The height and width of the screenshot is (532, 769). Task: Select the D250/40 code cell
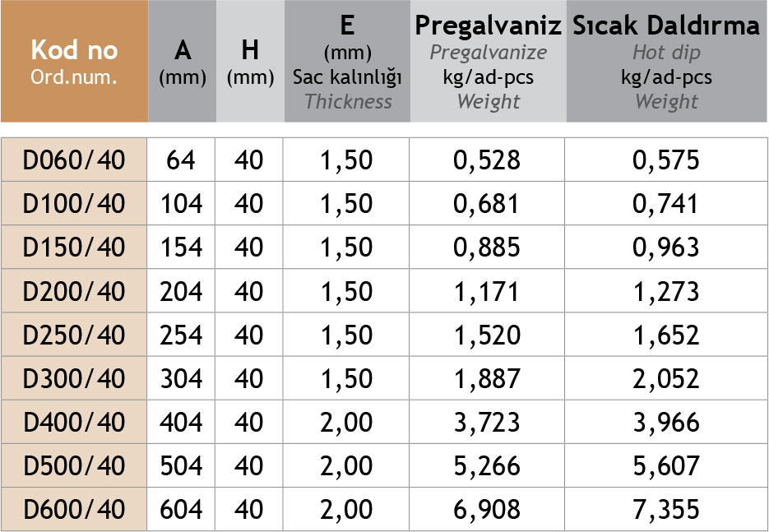[x=74, y=335]
